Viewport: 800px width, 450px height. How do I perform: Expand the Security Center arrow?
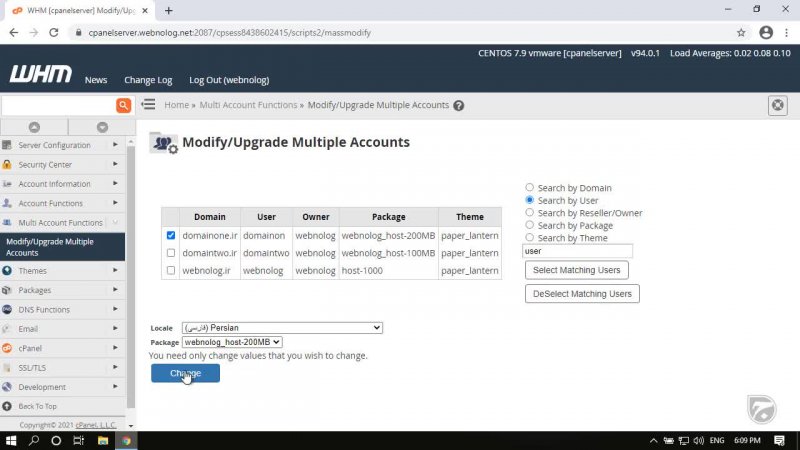tap(115, 164)
